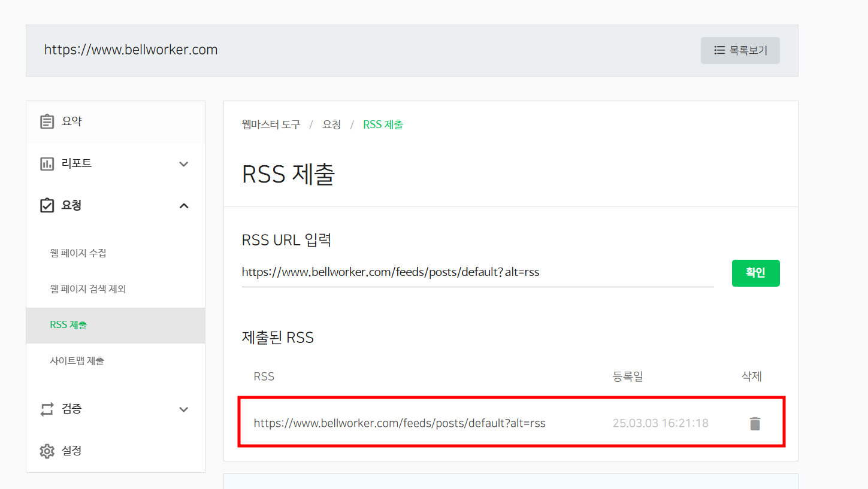The image size is (868, 489).
Task: Click 웹마스터 도구 breadcrumb link
Action: pos(271,124)
